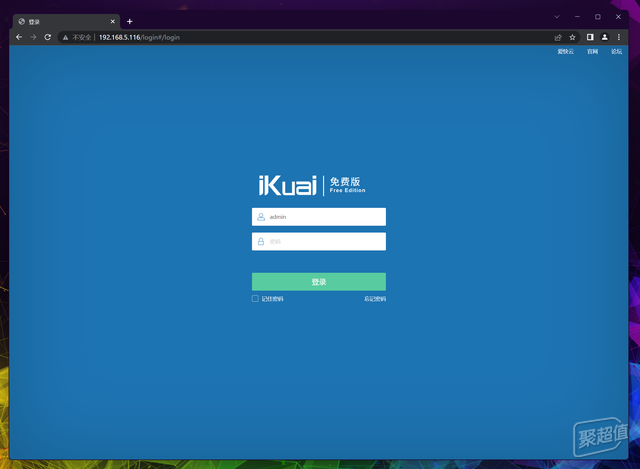Open the browser profile avatar icon

[x=604, y=37]
